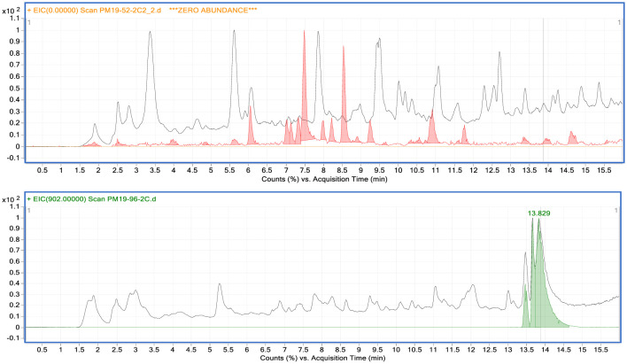Viewport: 627px width, 364px height.
Task: Select the upper black trace peak near 12.7 min
Action: click(499, 57)
